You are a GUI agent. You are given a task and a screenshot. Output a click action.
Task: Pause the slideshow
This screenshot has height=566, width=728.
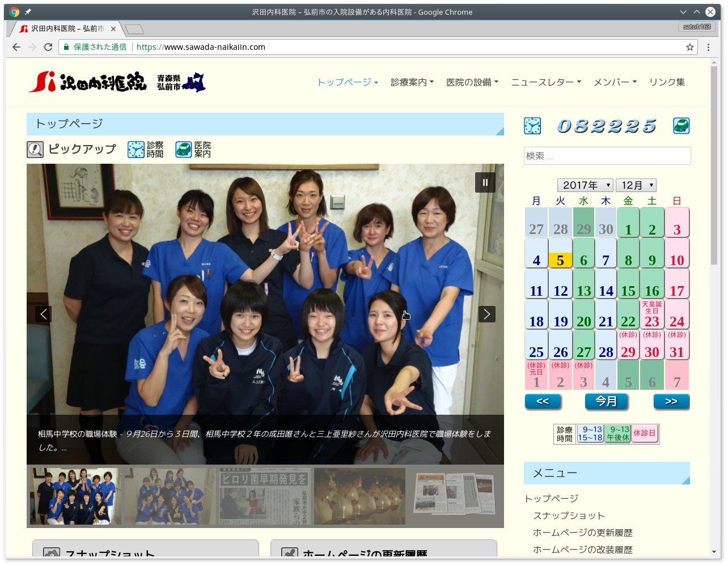tap(485, 182)
